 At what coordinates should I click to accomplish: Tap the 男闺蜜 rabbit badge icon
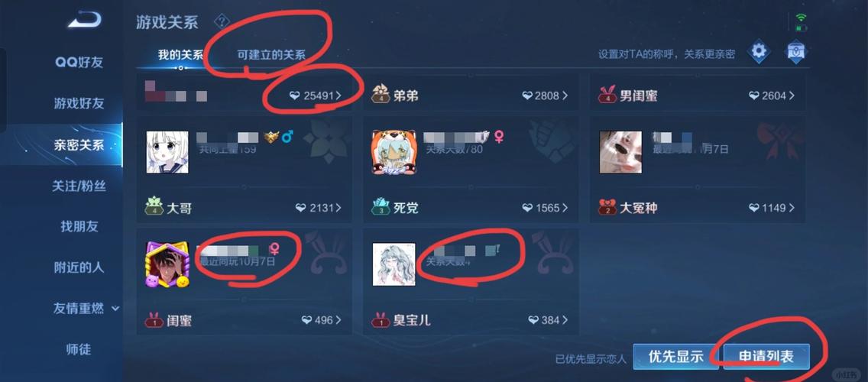click(x=607, y=95)
